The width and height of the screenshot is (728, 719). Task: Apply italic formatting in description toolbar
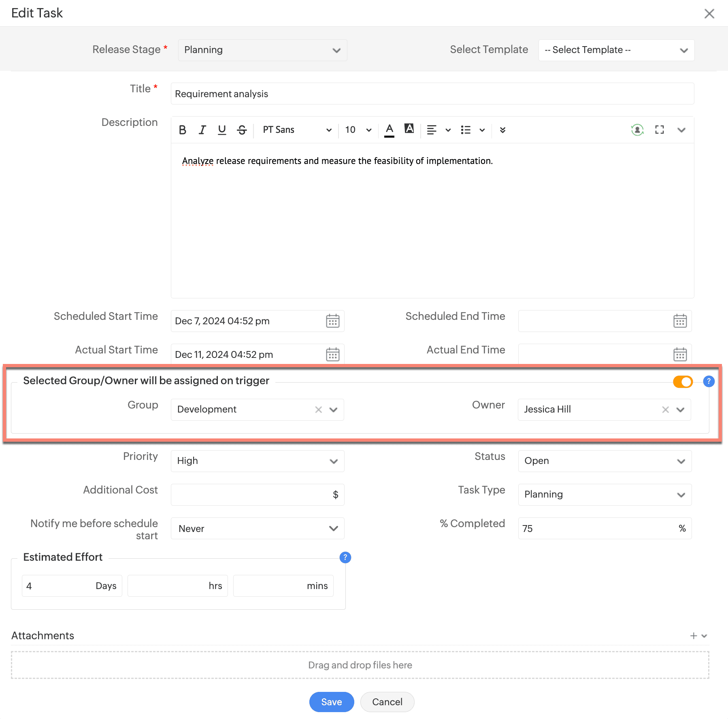pyautogui.click(x=202, y=130)
